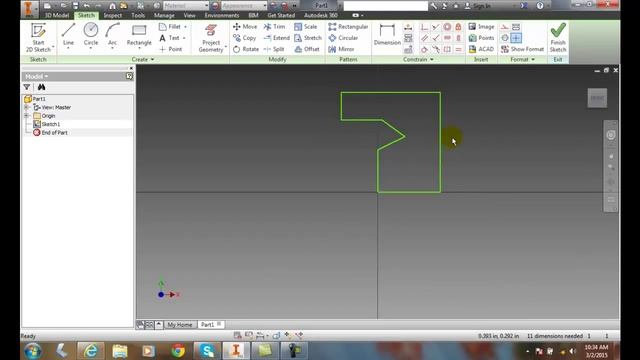Toggle construction line format
The height and width of the screenshot is (360, 640).
click(505, 27)
